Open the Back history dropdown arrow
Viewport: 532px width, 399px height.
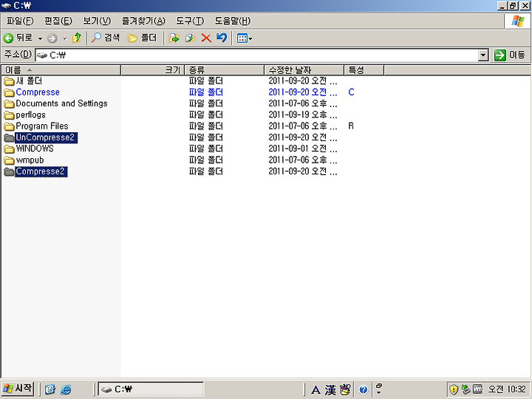(x=40, y=38)
